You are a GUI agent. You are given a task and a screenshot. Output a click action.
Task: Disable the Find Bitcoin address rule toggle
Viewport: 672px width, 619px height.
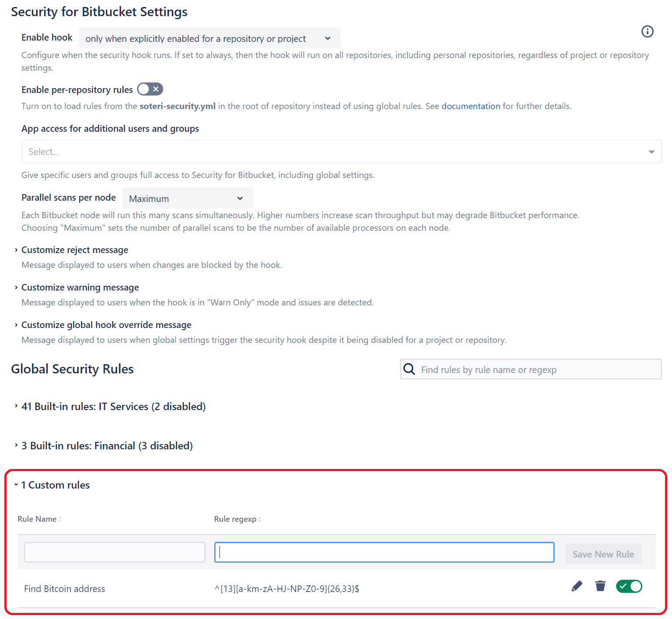click(629, 586)
